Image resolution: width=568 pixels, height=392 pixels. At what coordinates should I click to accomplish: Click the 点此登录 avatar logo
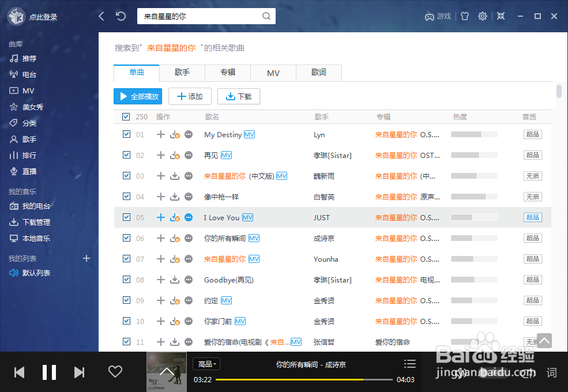pos(16,16)
